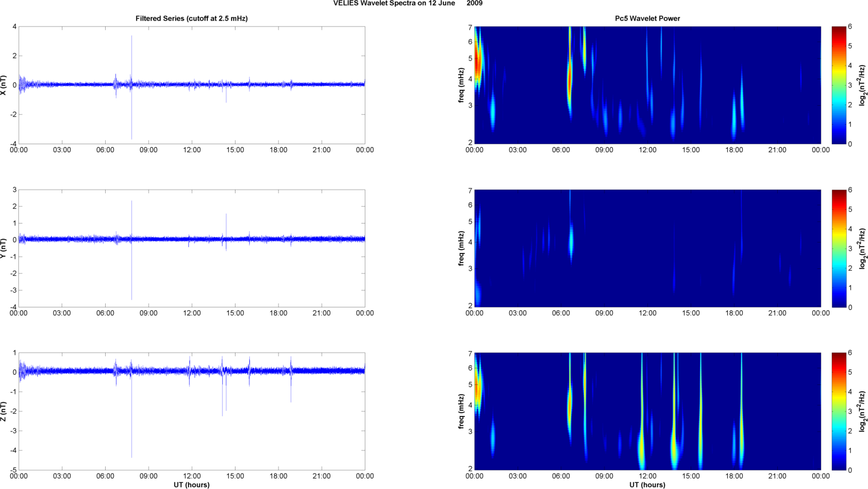Click the colorbar beside the top wavelet plot
The height and width of the screenshot is (489, 868).
(839, 85)
